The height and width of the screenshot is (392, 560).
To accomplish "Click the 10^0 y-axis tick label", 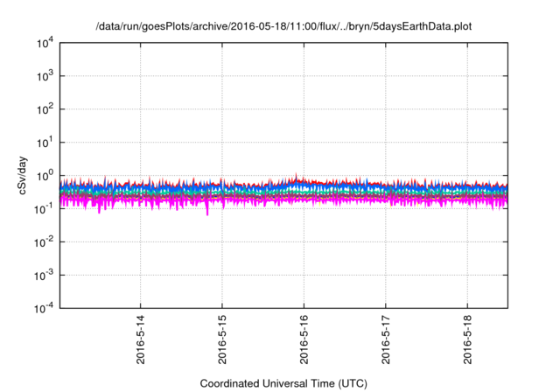I will pyautogui.click(x=45, y=176).
